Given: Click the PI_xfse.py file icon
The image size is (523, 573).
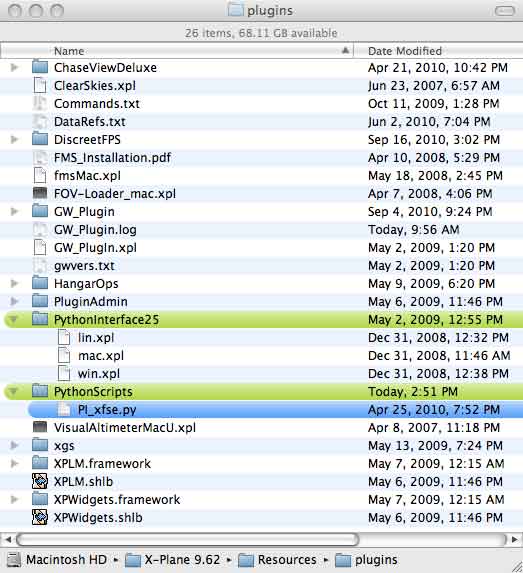Looking at the screenshot, I should (x=64, y=409).
